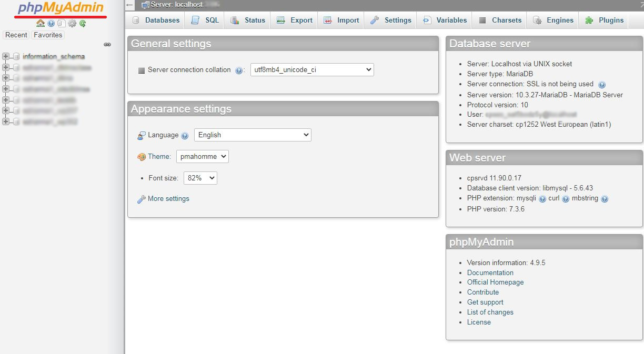Click the Theme palette icon
Viewport: 644px width, 354px height.
(142, 157)
